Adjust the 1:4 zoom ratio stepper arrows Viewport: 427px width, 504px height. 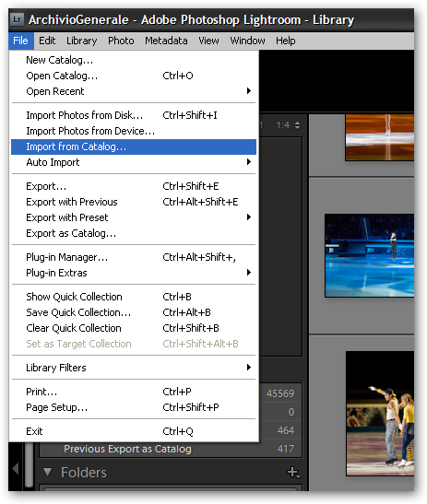pos(297,125)
